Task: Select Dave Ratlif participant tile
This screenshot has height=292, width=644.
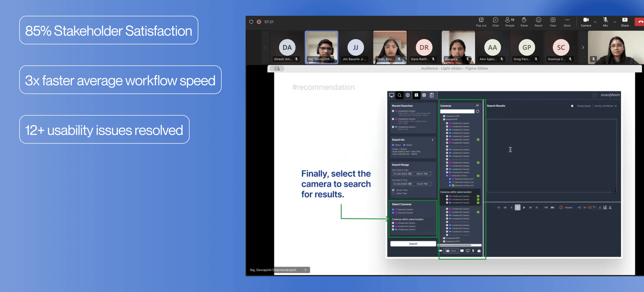Action: 424,47
